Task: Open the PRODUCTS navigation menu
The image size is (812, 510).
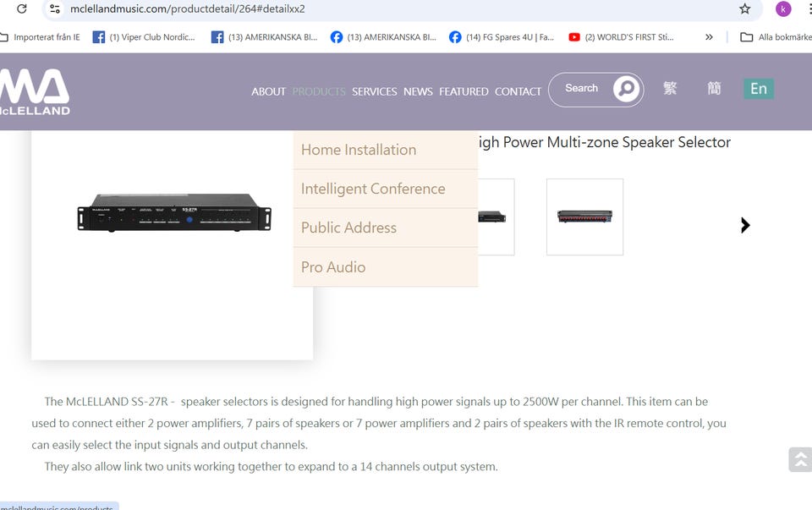Action: (x=319, y=91)
